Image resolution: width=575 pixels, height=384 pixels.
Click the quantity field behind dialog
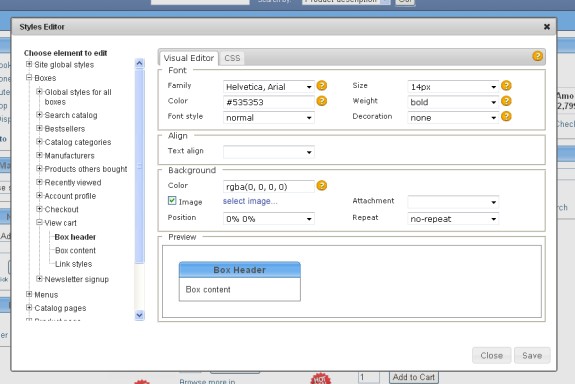click(369, 377)
